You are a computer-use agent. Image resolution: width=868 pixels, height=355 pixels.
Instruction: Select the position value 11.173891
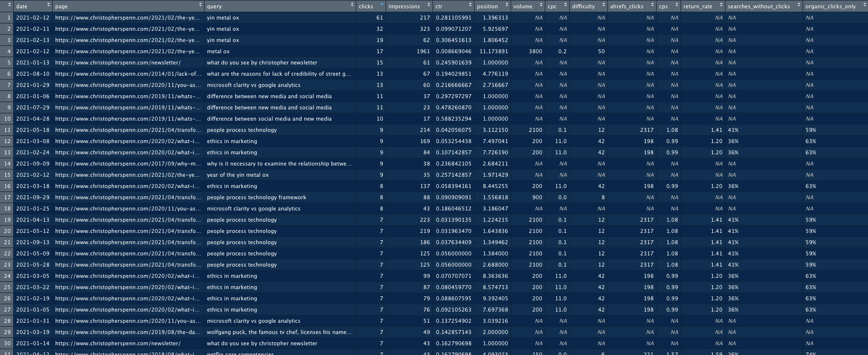(x=494, y=51)
